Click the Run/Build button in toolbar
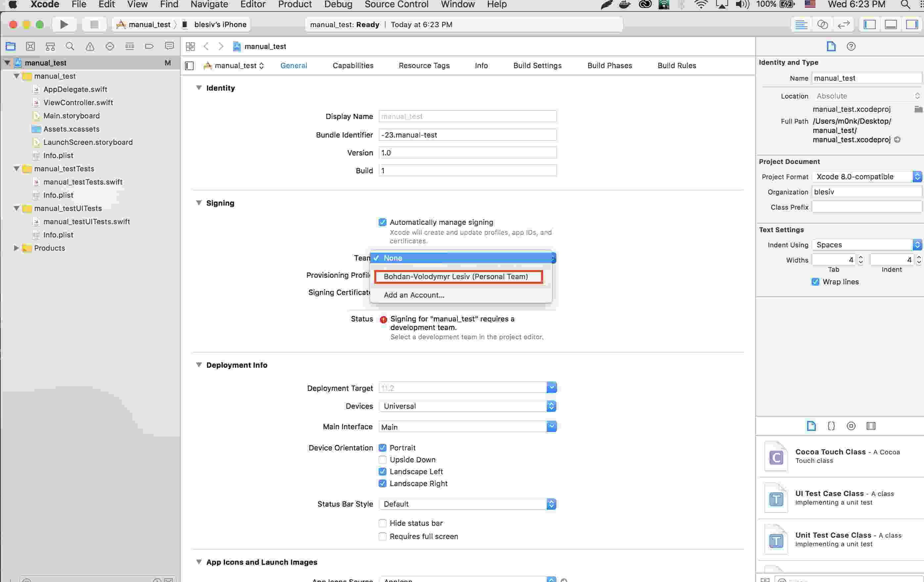Viewport: 924px width, 582px height. (x=63, y=24)
